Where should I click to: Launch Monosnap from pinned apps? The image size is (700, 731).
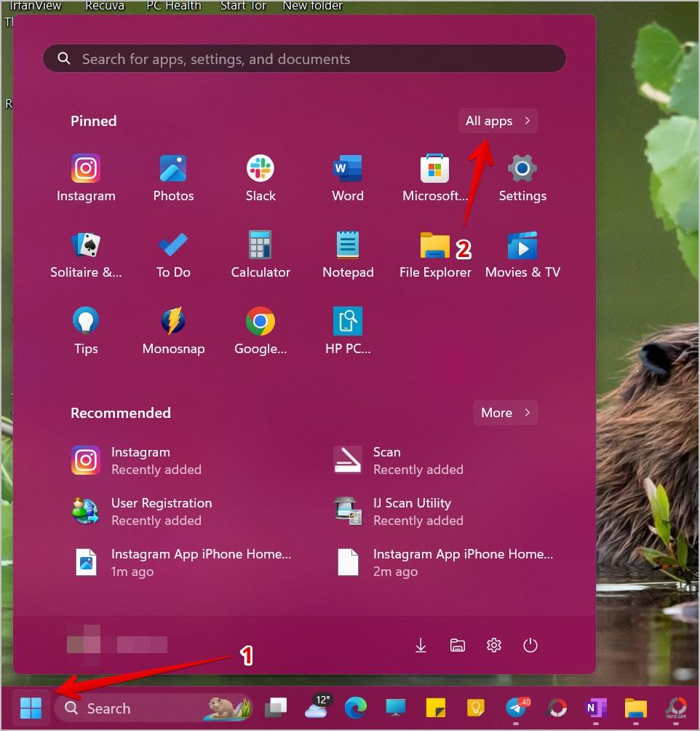coord(173,331)
